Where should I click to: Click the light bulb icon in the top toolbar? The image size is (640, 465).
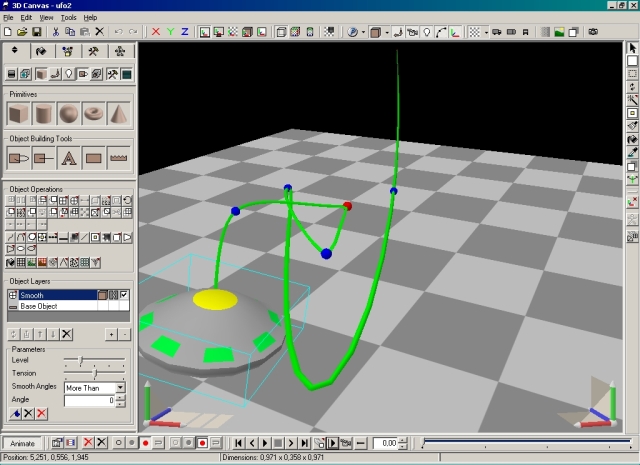pos(427,32)
